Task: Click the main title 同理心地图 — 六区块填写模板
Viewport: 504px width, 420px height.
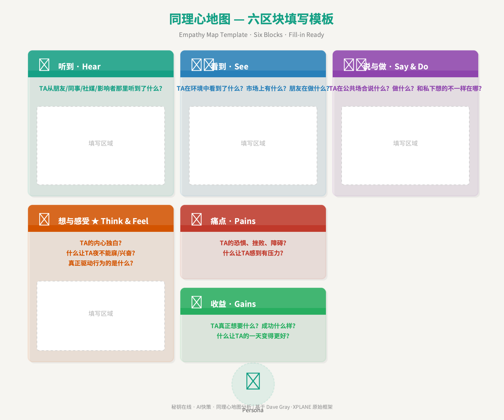Action: (251, 19)
